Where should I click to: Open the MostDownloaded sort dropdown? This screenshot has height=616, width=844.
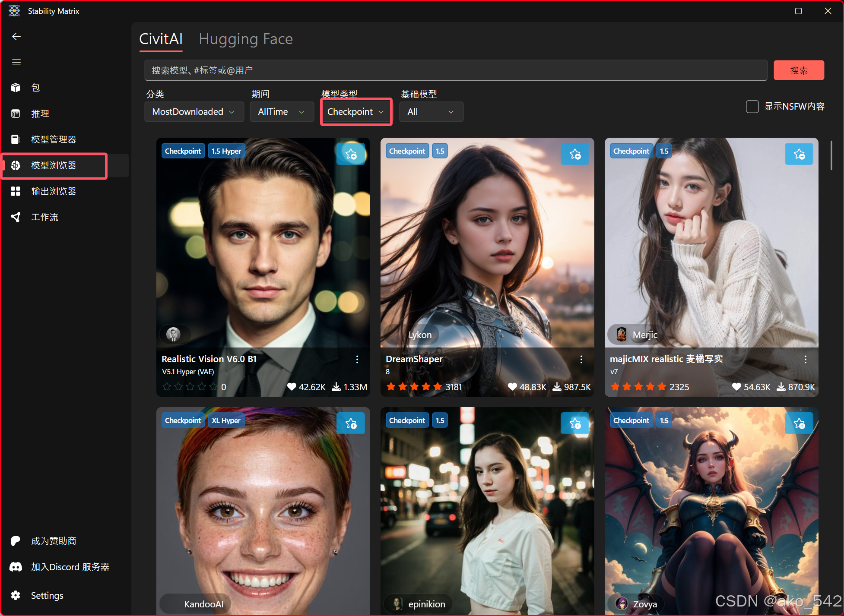coord(194,112)
